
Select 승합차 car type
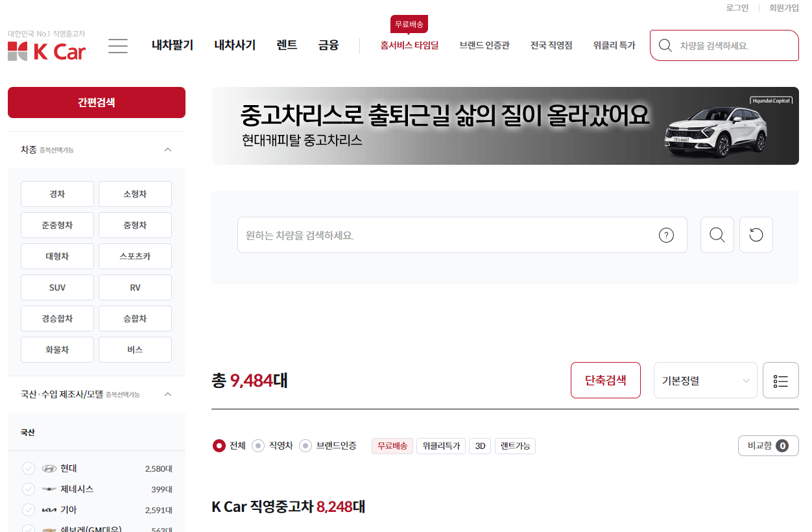[135, 319]
